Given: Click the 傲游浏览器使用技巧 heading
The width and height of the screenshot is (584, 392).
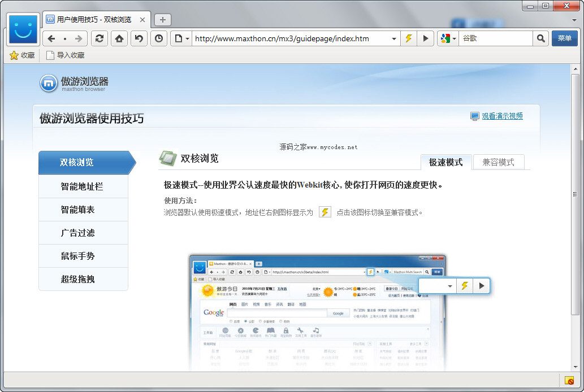Looking at the screenshot, I should point(92,119).
